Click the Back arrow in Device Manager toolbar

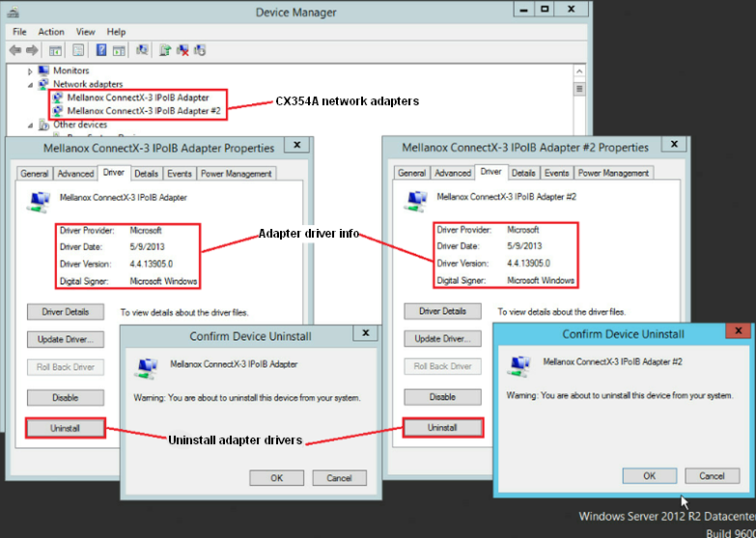pyautogui.click(x=15, y=50)
